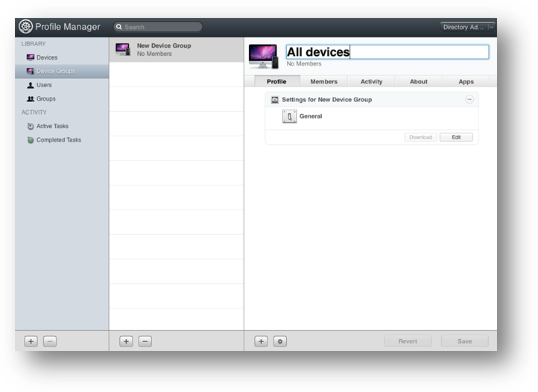Switch to the About tab
Screen dimensions: 538x392
click(419, 81)
